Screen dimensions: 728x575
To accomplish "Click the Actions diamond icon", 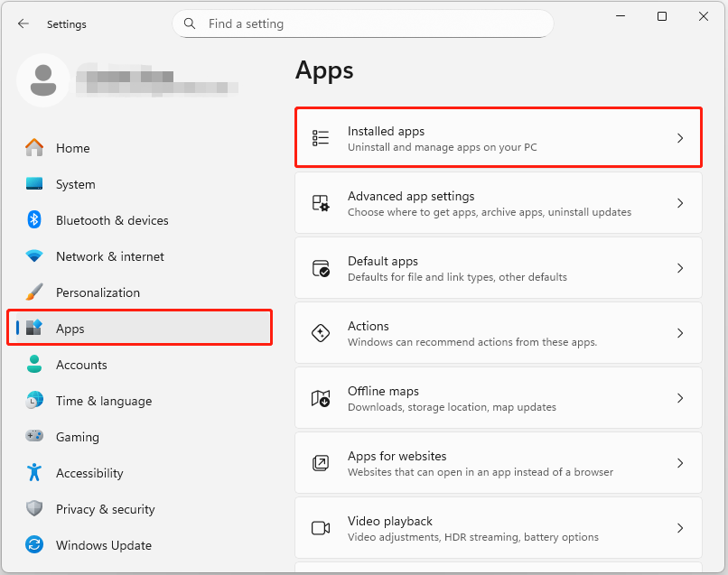I will click(x=321, y=332).
